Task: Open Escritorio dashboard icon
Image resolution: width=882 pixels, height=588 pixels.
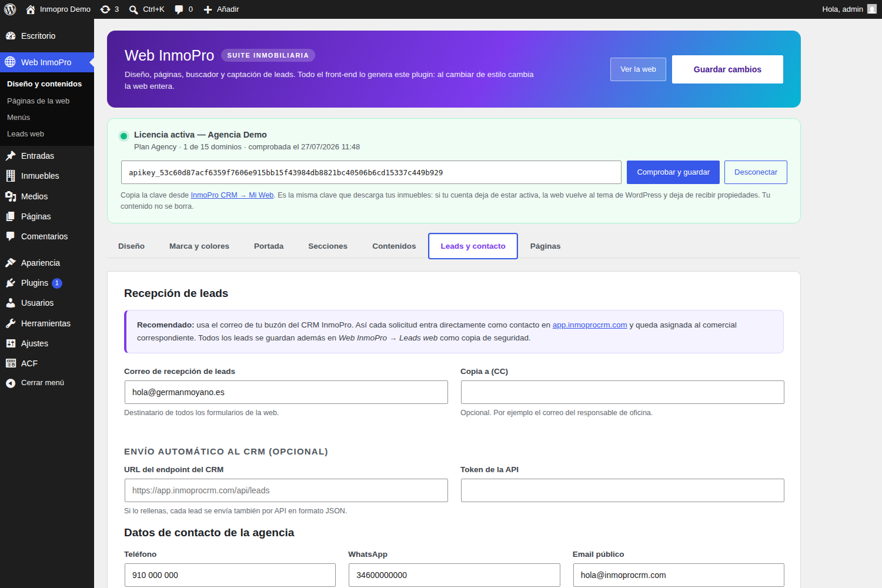Action: click(11, 36)
